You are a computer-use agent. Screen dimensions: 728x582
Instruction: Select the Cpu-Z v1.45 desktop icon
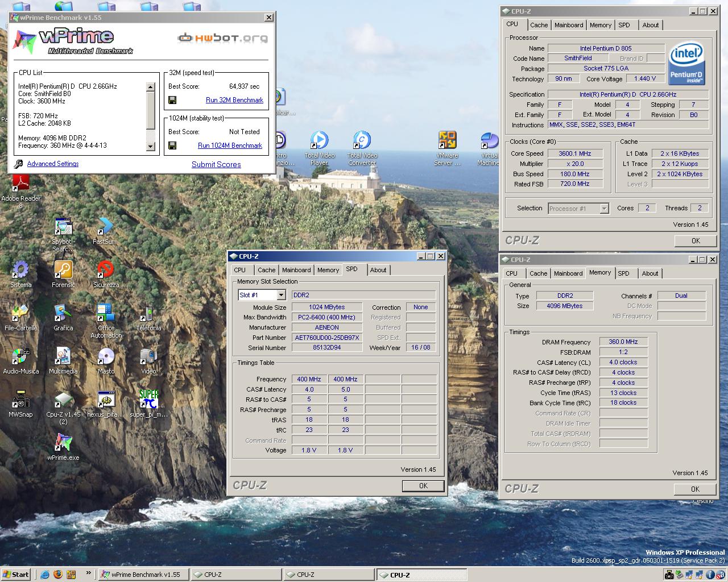(63, 400)
